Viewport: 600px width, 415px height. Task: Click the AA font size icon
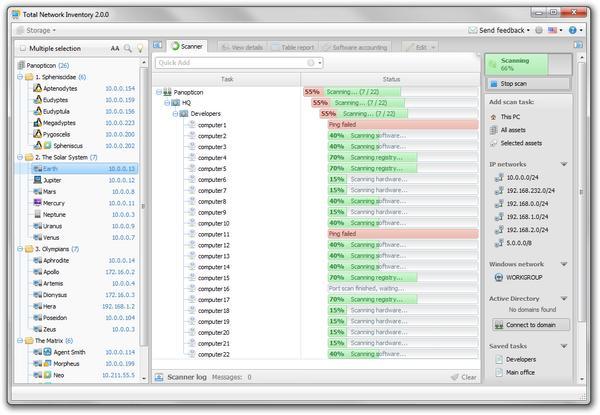[115, 49]
